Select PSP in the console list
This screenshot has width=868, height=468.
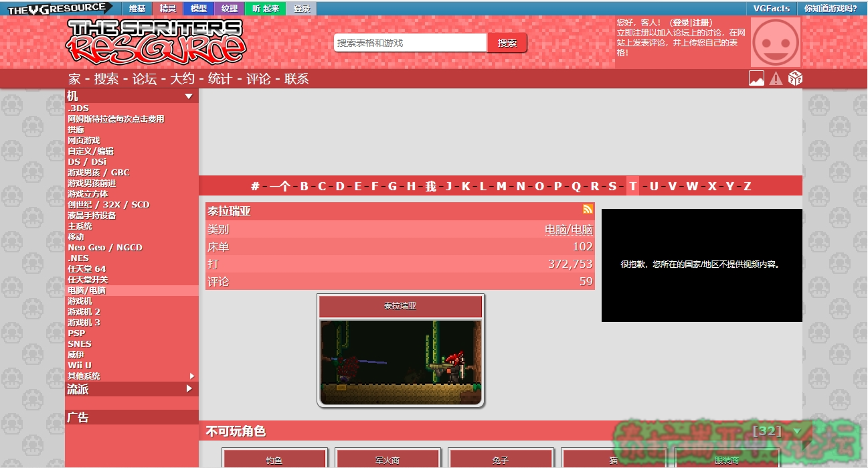pos(76,333)
